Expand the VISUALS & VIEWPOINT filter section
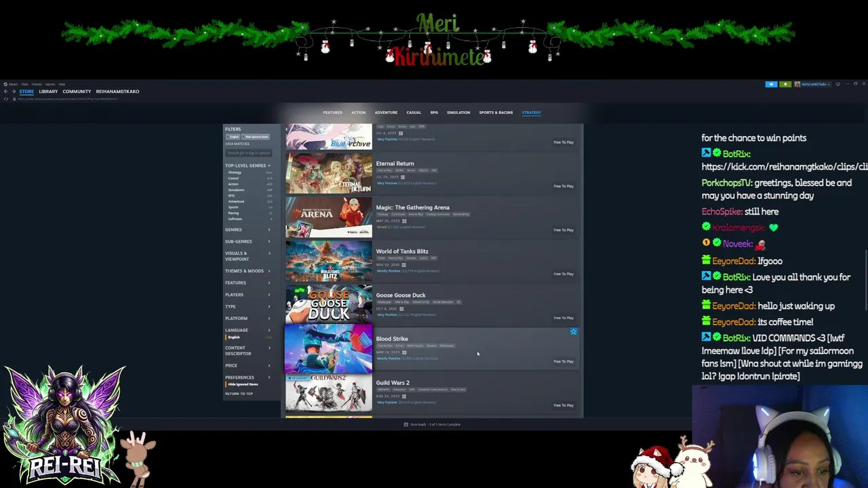The height and width of the screenshot is (488, 868). [248, 256]
